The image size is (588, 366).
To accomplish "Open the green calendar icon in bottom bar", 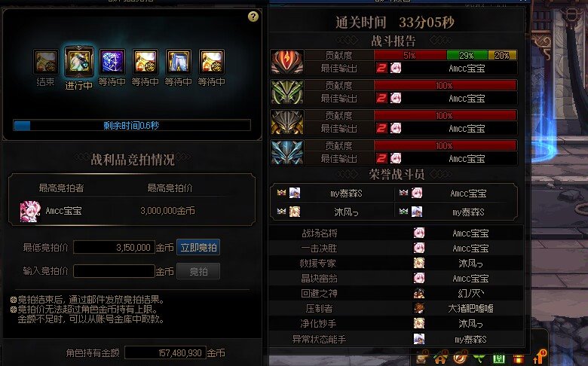I will point(499,359).
